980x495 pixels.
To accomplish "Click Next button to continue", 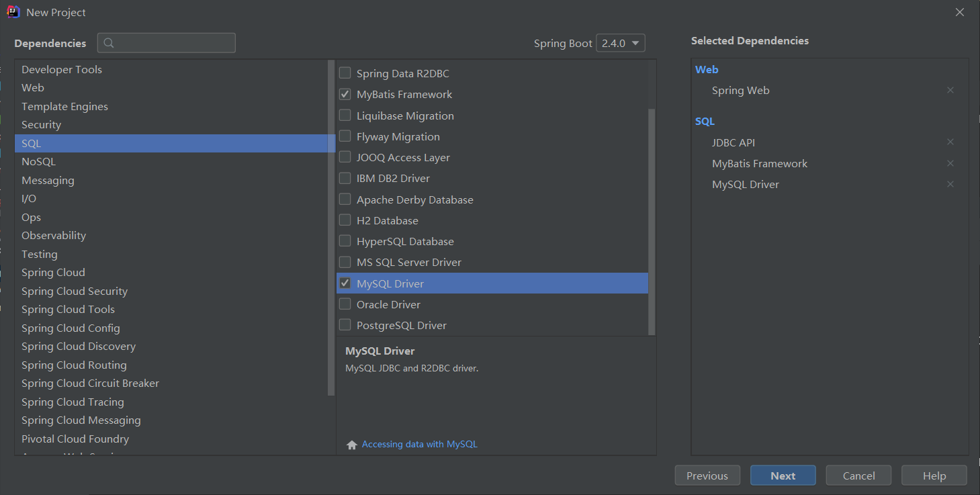I will [x=783, y=476].
